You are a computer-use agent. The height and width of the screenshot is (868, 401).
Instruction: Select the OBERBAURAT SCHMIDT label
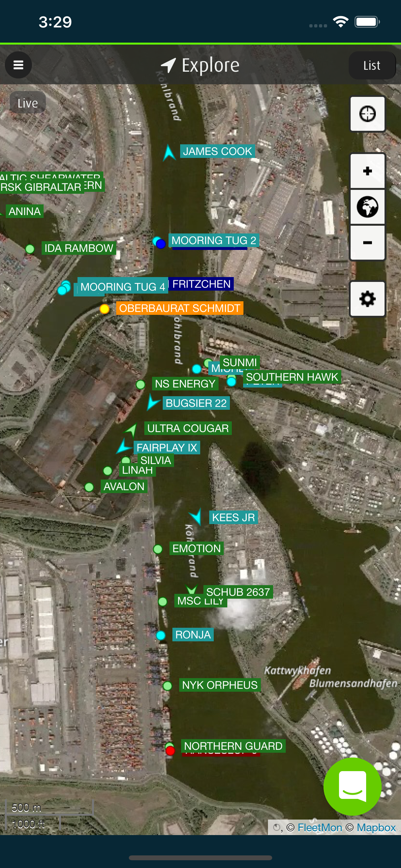(x=180, y=308)
